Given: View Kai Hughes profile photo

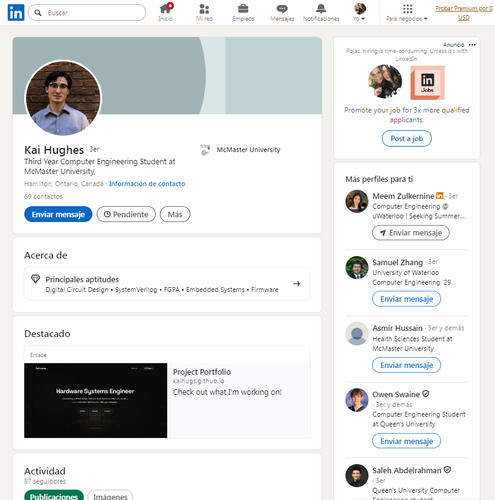Looking at the screenshot, I should pos(63,98).
